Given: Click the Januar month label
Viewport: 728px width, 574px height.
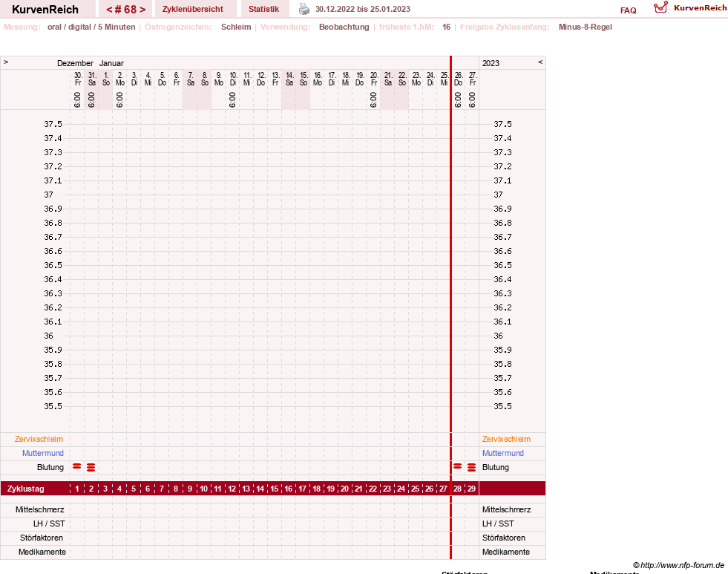Looking at the screenshot, I should click(x=111, y=63).
